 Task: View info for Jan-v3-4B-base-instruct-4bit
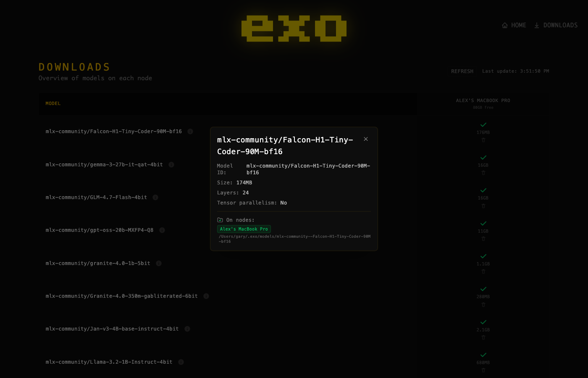[187, 329]
